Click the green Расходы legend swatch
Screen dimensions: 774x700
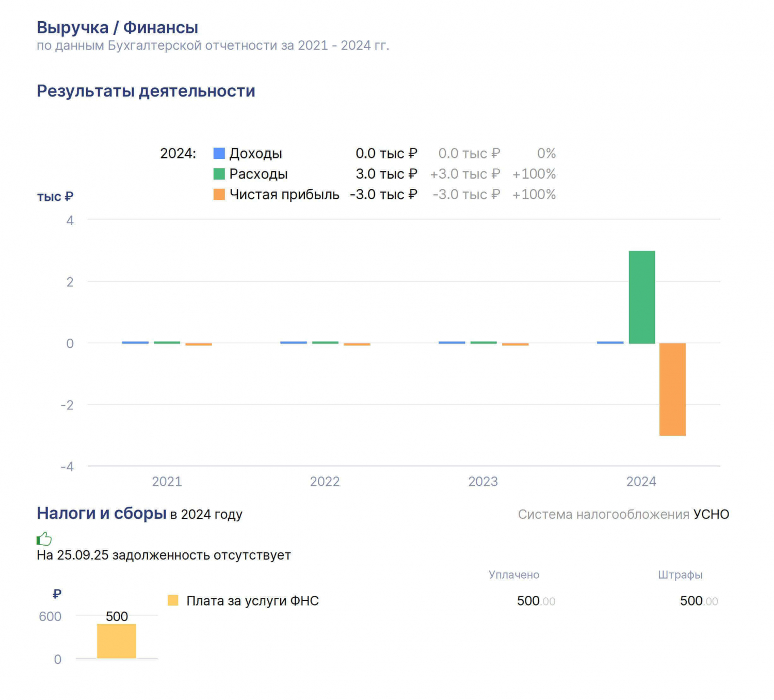219,174
